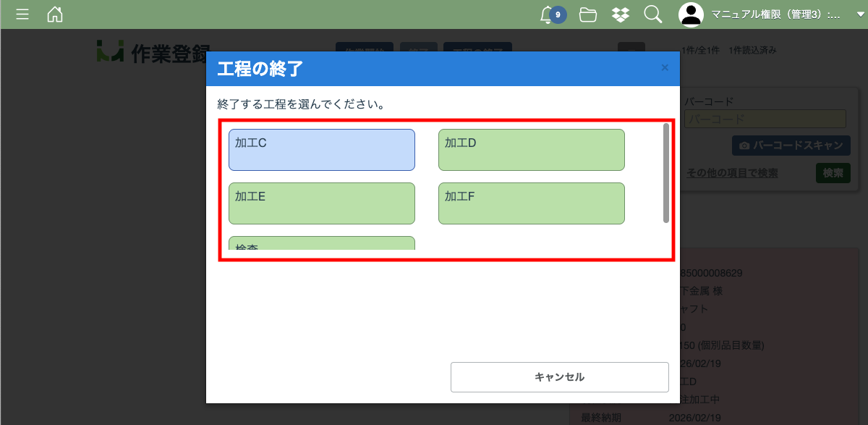This screenshot has width=868, height=425.
Task: Click the user profile avatar icon
Action: [x=691, y=14]
